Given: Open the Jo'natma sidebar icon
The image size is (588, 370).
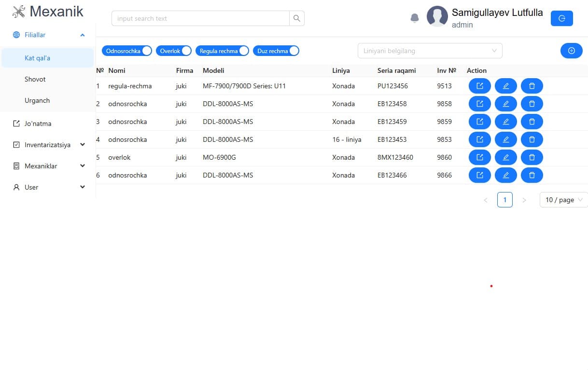Looking at the screenshot, I should coord(17,123).
